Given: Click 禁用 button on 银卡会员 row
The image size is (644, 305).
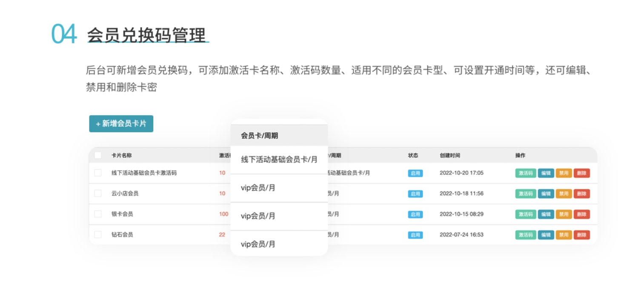Looking at the screenshot, I should pyautogui.click(x=564, y=214).
